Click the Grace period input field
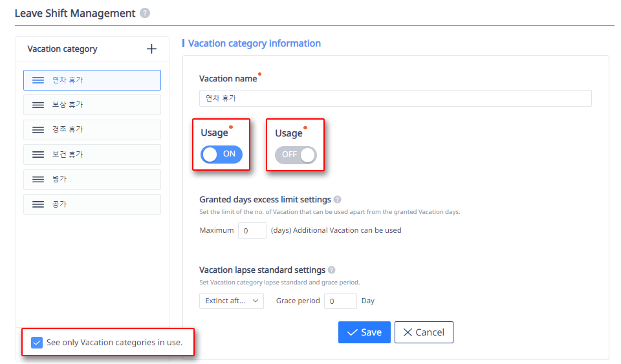621x364 pixels. (340, 301)
